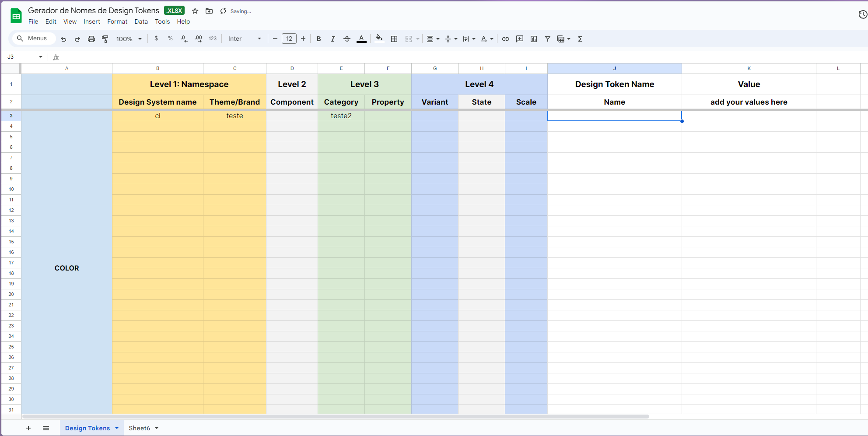Image resolution: width=868 pixels, height=436 pixels.
Task: Click the horizontal scrollbar
Action: pos(336,416)
